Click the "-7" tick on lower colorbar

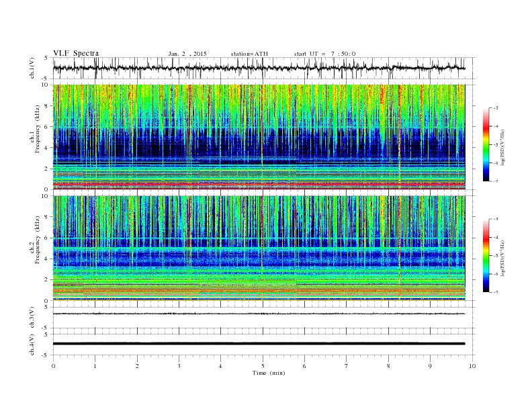[x=494, y=292]
